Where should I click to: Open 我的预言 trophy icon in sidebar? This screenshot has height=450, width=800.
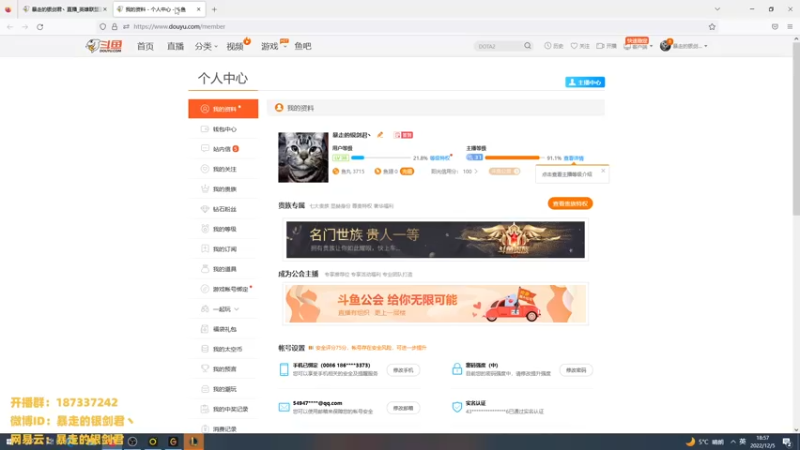pos(205,369)
